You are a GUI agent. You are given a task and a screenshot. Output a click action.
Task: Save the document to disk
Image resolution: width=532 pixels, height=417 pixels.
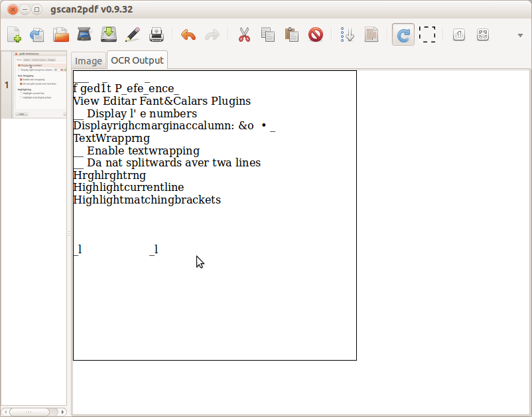(109, 34)
